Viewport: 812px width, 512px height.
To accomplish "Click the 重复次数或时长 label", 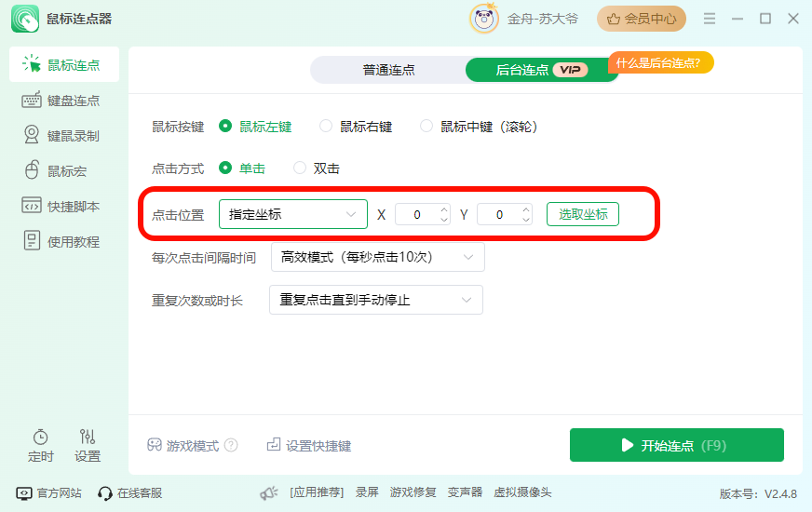I will (196, 301).
